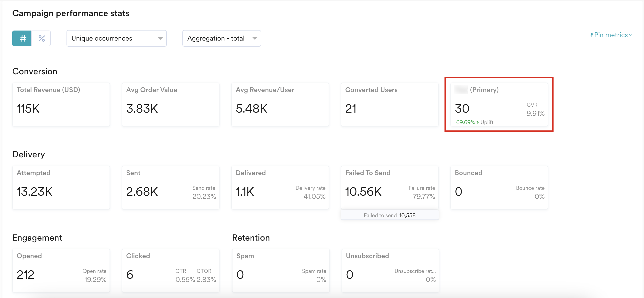Click the Opened engagement card
Image resolution: width=644 pixels, height=298 pixels.
click(61, 271)
